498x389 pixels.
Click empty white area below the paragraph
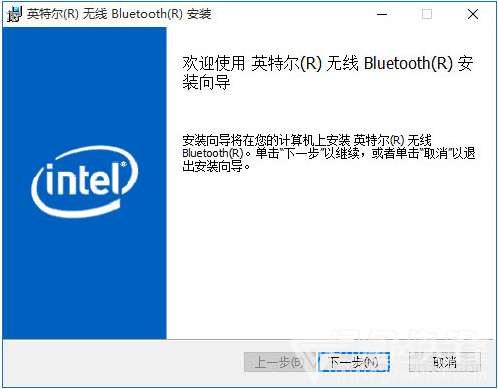tap(330, 255)
